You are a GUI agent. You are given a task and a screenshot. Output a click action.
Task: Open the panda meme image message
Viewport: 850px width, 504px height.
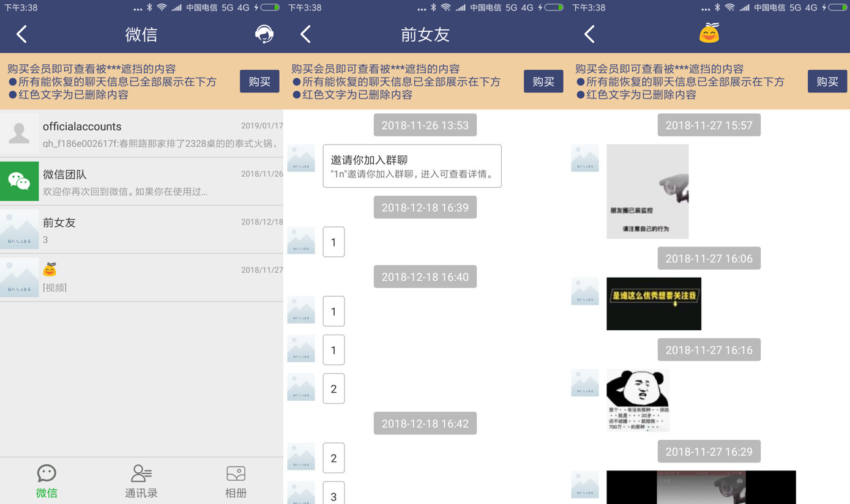(638, 401)
